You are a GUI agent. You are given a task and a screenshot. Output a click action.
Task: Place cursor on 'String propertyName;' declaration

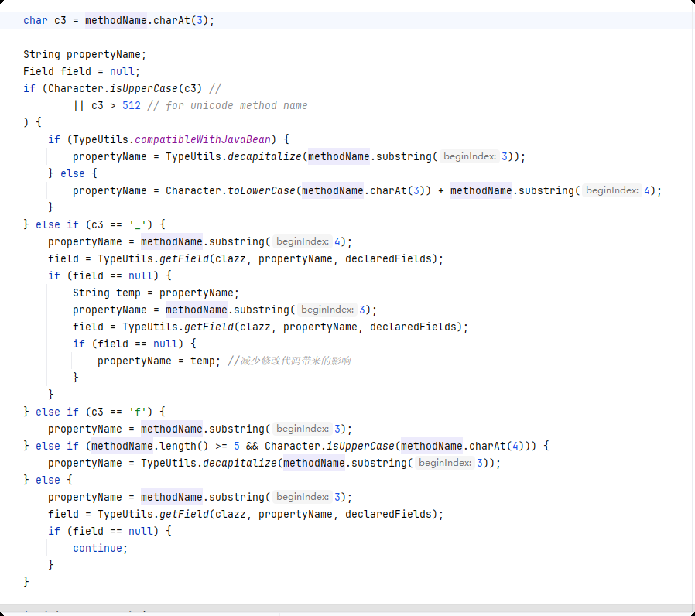84,54
